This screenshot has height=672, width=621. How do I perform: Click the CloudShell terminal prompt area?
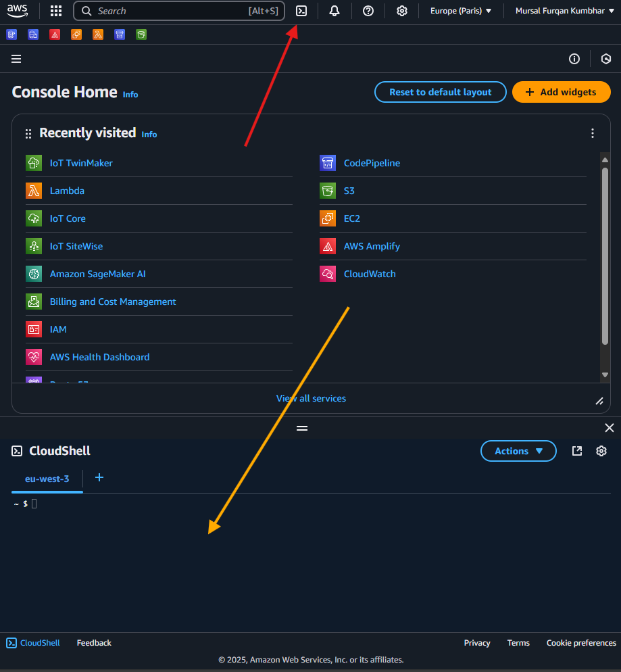coord(311,561)
